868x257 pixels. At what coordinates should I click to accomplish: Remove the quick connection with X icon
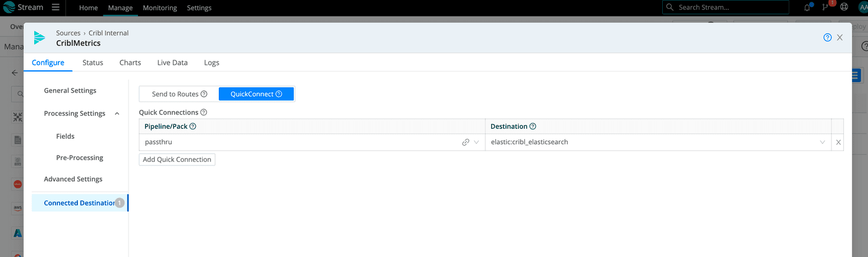click(x=838, y=142)
